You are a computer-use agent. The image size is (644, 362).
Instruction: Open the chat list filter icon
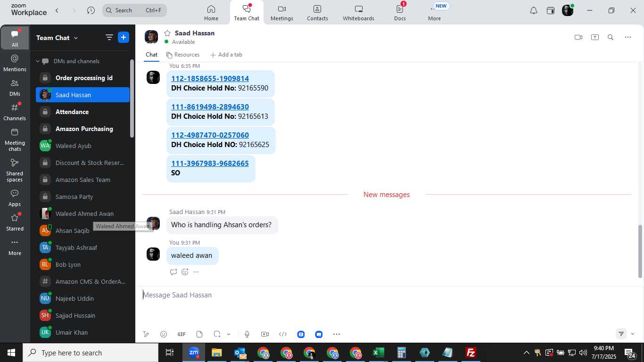point(109,38)
